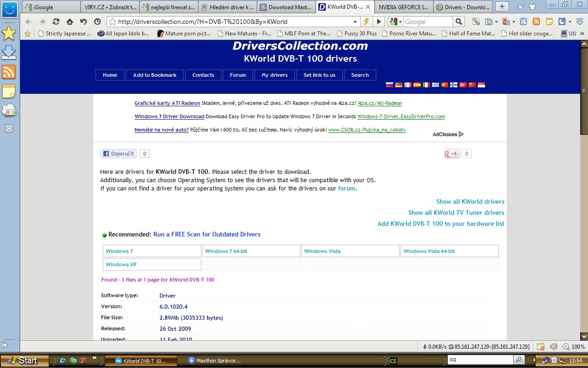
Task: Collapse the sidebar with the arrow icon
Action: click(5, 345)
